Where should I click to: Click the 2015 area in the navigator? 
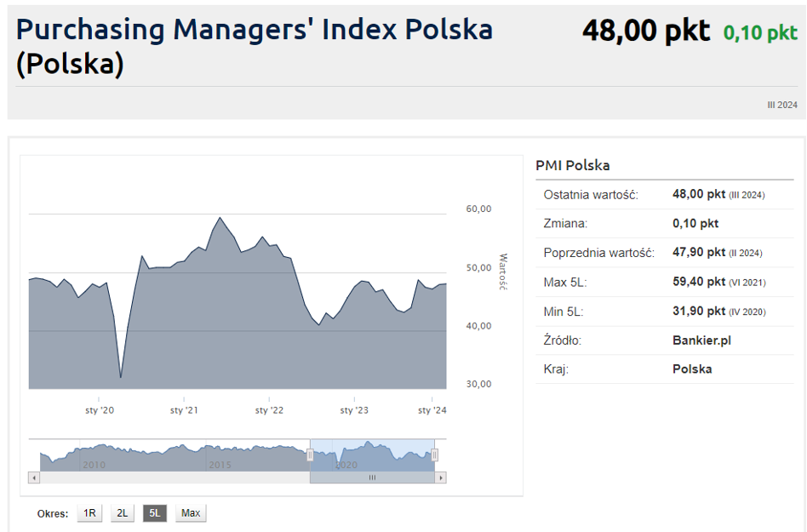coord(220,465)
